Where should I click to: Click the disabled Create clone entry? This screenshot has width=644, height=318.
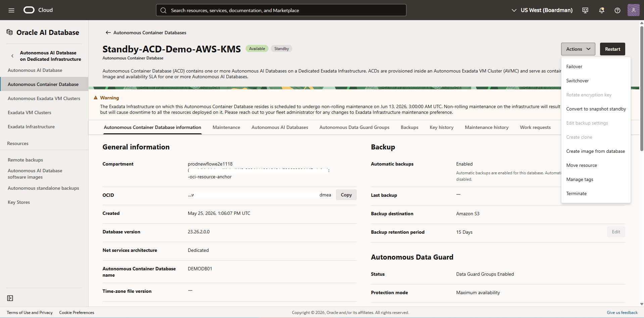click(596, 137)
